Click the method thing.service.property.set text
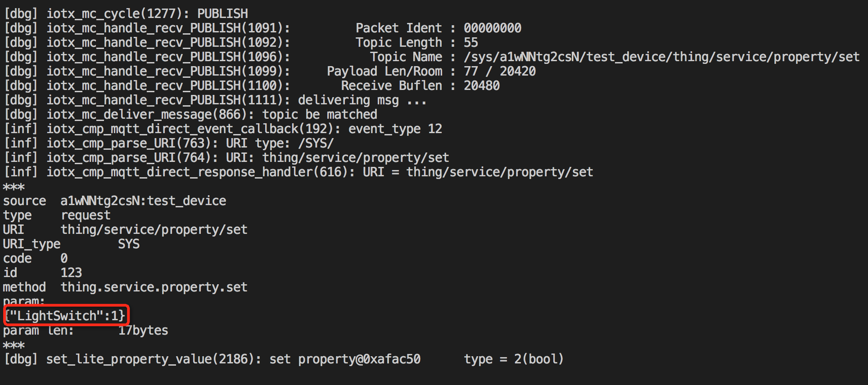868x385 pixels. coord(154,287)
